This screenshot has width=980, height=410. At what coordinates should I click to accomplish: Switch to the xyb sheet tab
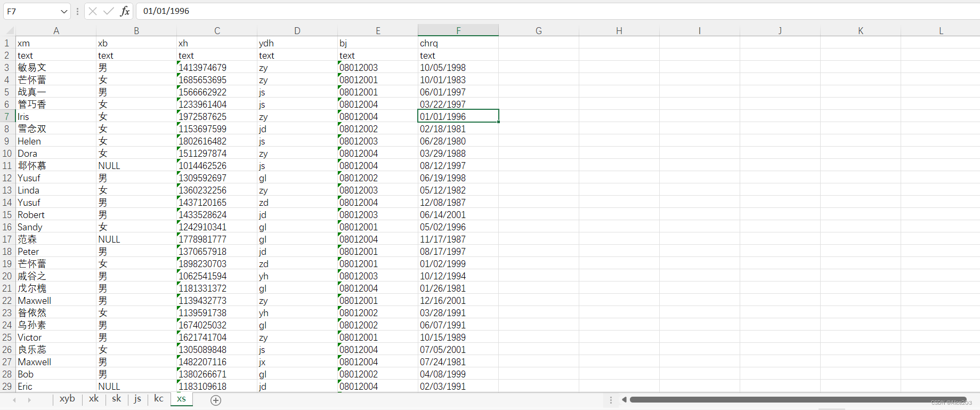pos(67,399)
